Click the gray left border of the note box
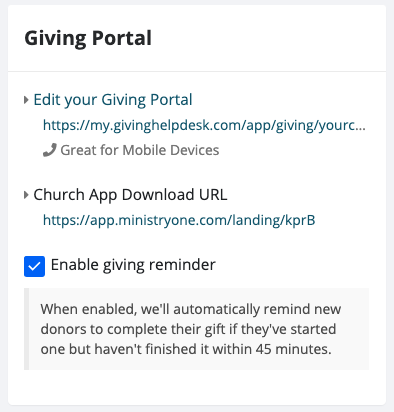 [27, 329]
